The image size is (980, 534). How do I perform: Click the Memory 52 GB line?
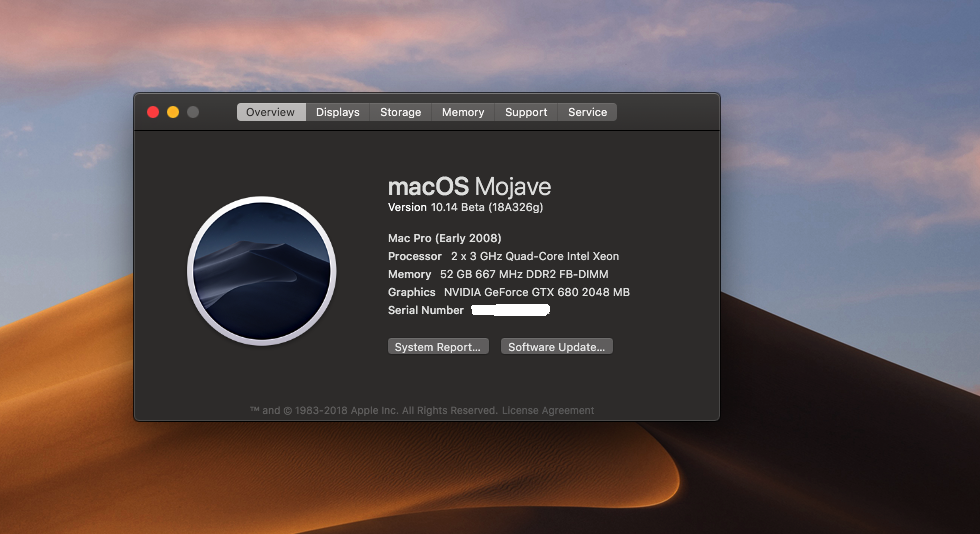(498, 274)
